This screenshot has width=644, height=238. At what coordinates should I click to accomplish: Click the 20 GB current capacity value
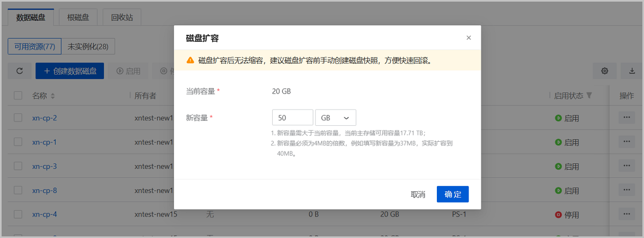[x=281, y=91]
